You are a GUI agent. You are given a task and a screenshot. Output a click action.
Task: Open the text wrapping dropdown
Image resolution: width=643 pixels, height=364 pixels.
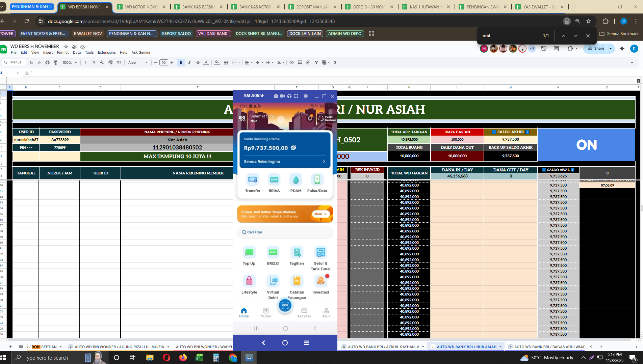click(269, 62)
